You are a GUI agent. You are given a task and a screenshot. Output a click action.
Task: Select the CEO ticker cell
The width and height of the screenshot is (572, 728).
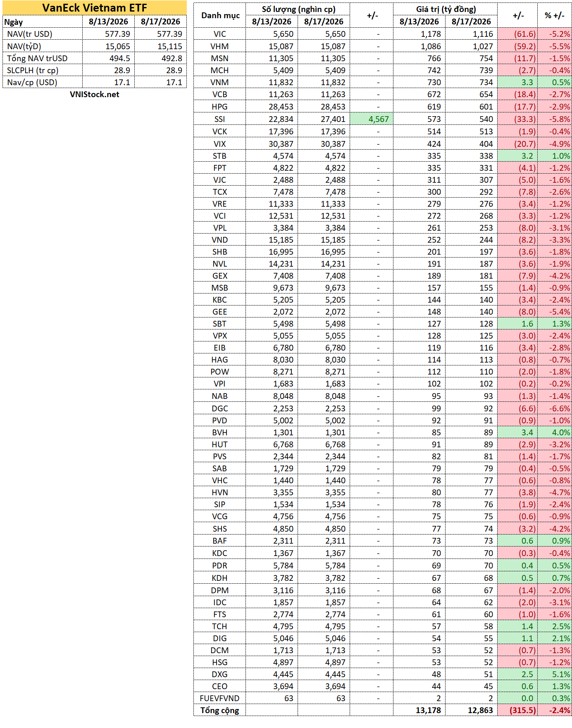(x=220, y=686)
